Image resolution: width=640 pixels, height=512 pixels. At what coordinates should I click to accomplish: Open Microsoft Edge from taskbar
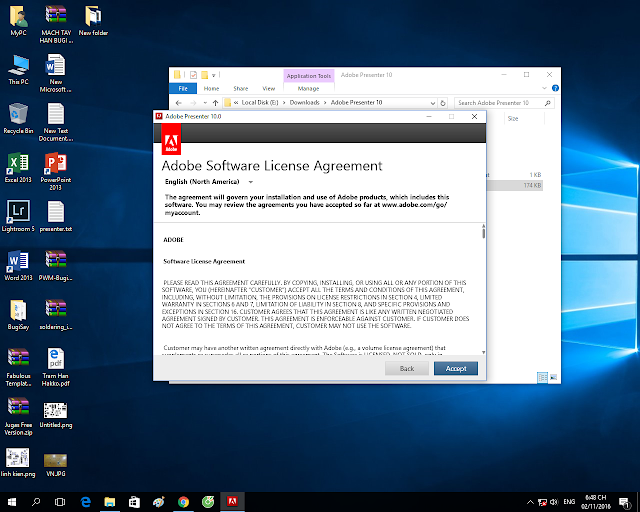[85, 502]
